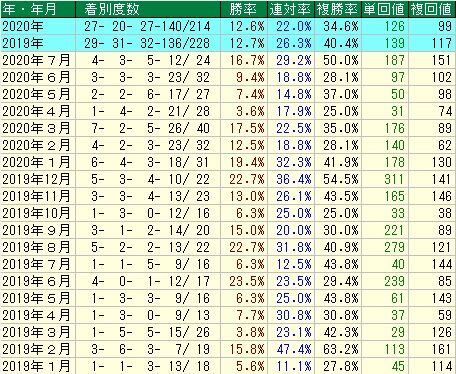Viewport: 456px width, 374px height.
Task: Click the 複回値 column header
Action: pos(431,9)
